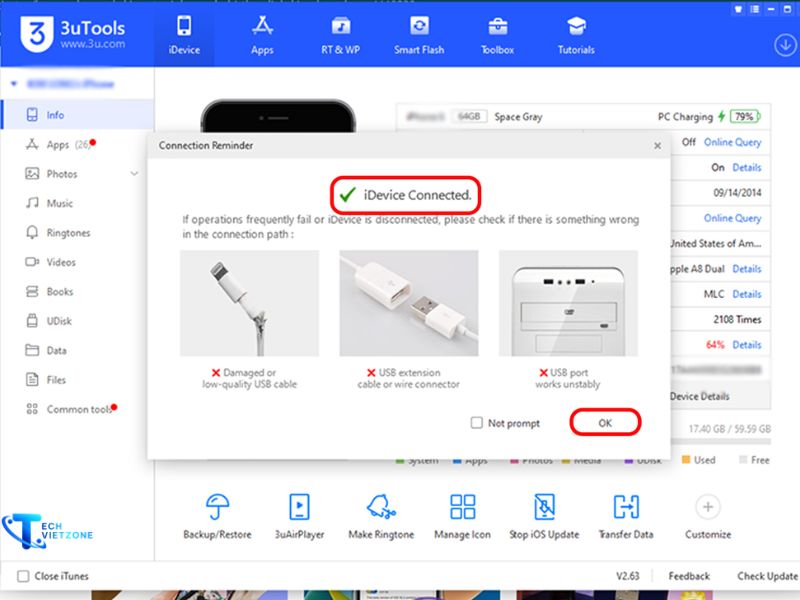
Task: Click the Feedback link
Action: (x=689, y=576)
